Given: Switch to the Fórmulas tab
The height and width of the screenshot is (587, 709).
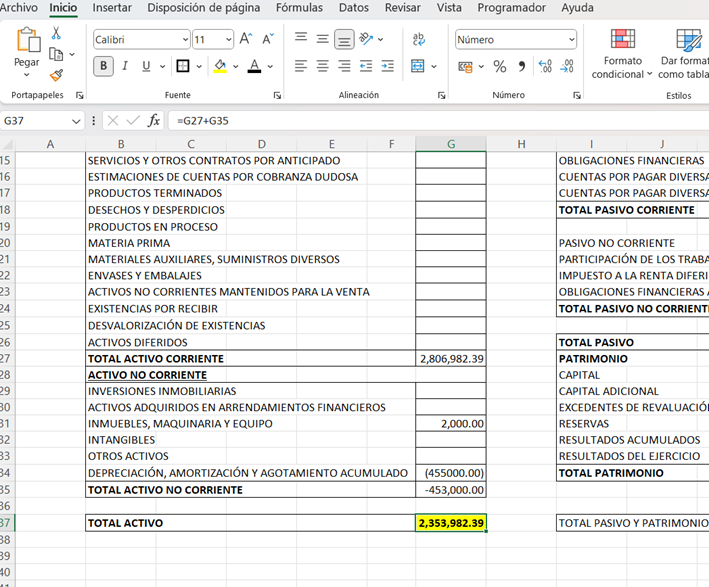Looking at the screenshot, I should [x=299, y=8].
